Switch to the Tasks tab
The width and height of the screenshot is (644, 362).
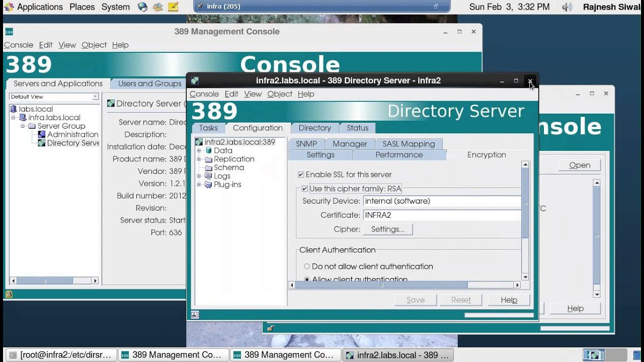pyautogui.click(x=208, y=128)
